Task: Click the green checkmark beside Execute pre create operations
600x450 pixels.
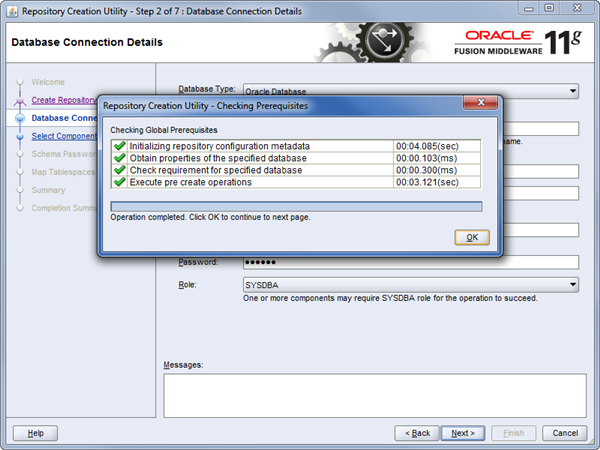Action: point(120,182)
